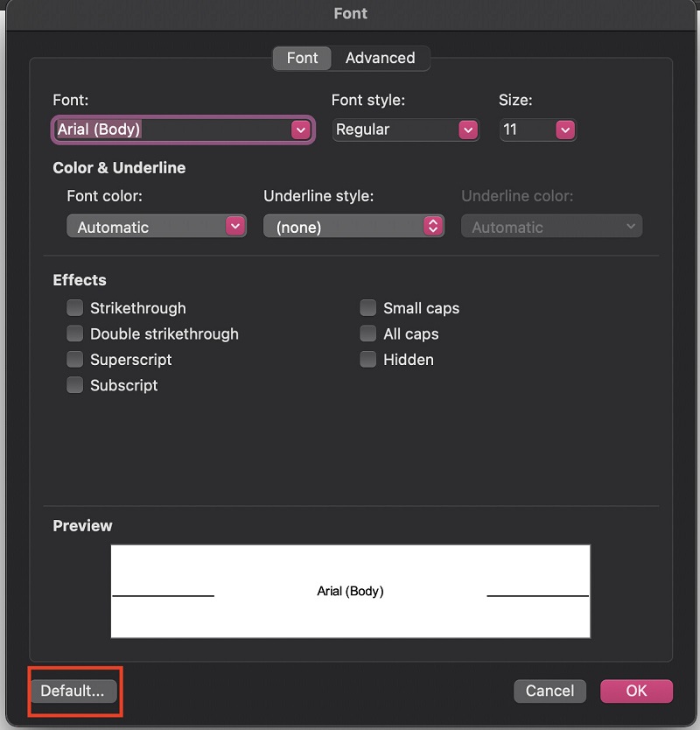Expand the Underline style selector

pos(432,227)
